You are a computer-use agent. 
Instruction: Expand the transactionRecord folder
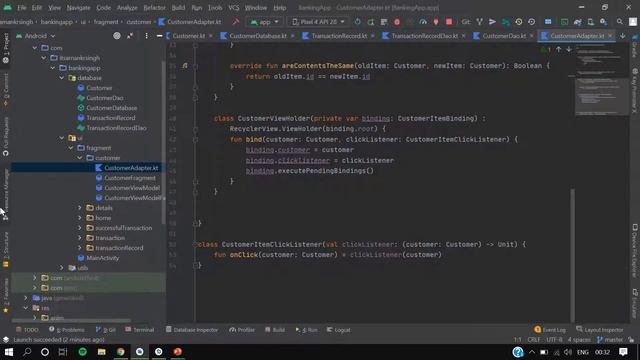coord(80,248)
